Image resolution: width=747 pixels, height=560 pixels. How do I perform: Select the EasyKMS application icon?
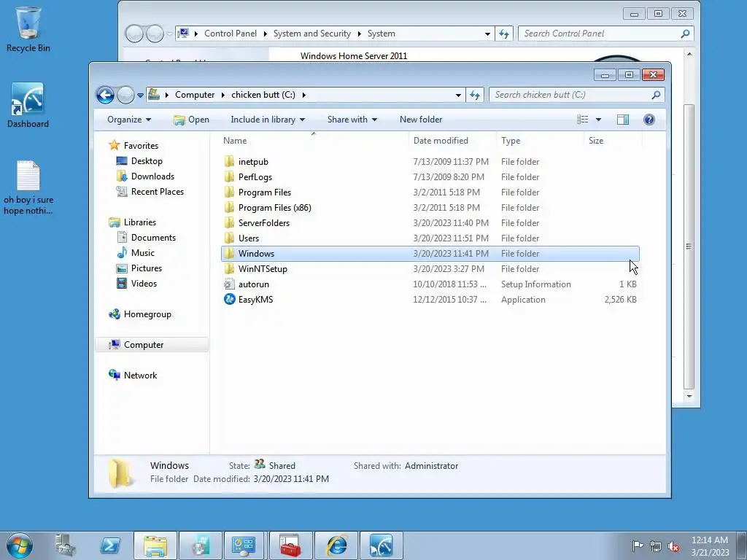229,299
